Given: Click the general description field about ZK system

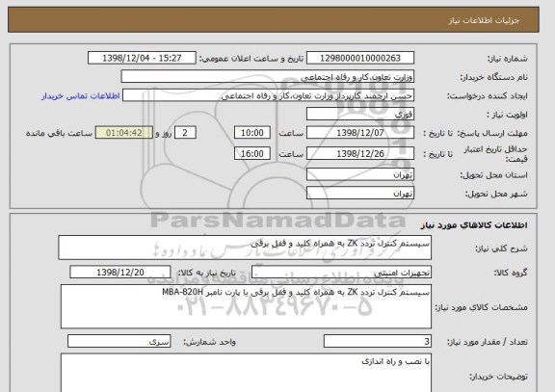Looking at the screenshot, I should click(x=245, y=248).
